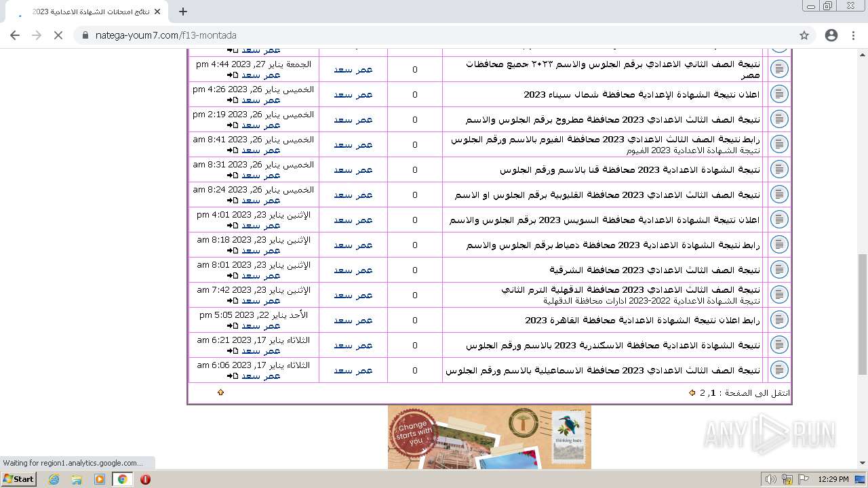View last post icon, 5:05 pm Cairo row
Screen dimensions: 868x488
pyautogui.click(x=233, y=326)
